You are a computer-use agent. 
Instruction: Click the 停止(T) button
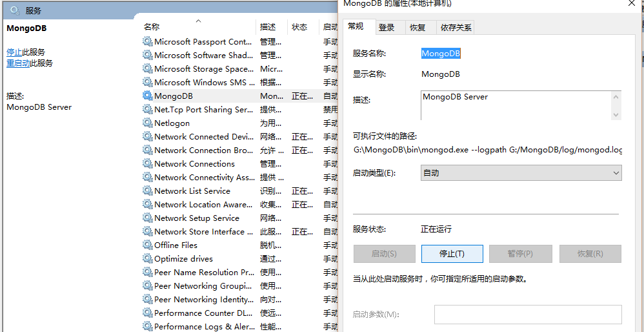(x=452, y=253)
